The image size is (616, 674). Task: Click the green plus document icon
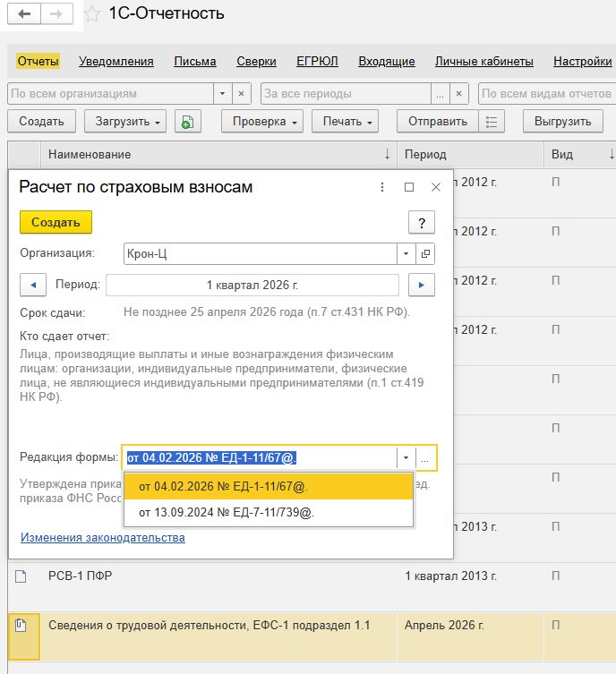(186, 122)
